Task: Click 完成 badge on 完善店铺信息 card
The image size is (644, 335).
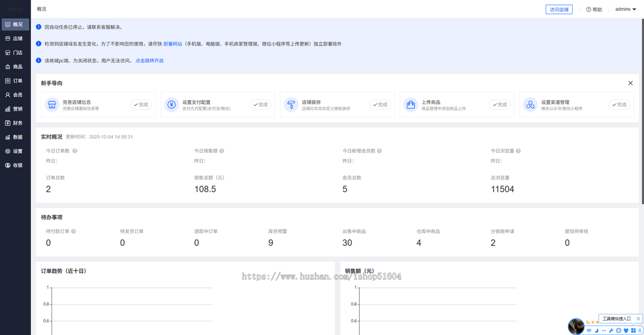Action: click(x=141, y=105)
